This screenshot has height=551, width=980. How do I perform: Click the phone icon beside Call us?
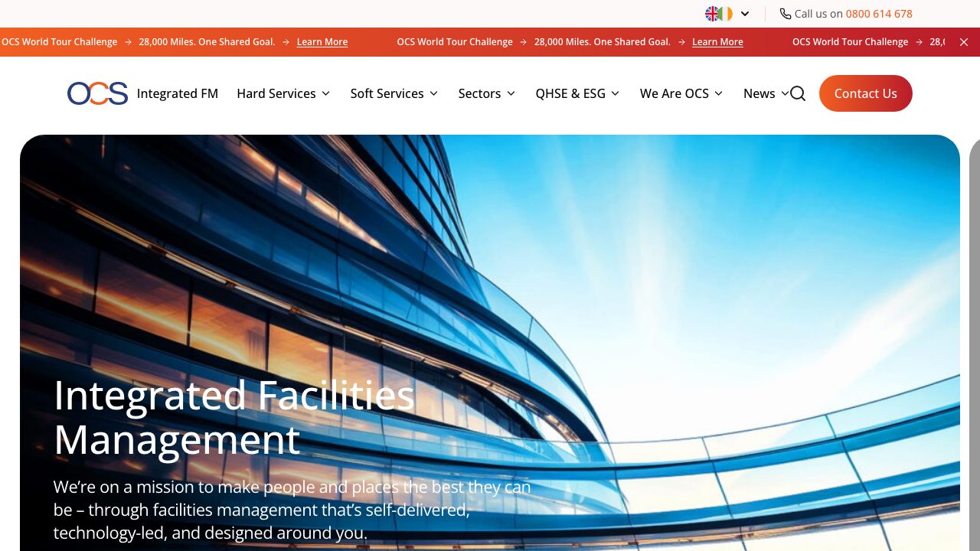pyautogui.click(x=786, y=14)
